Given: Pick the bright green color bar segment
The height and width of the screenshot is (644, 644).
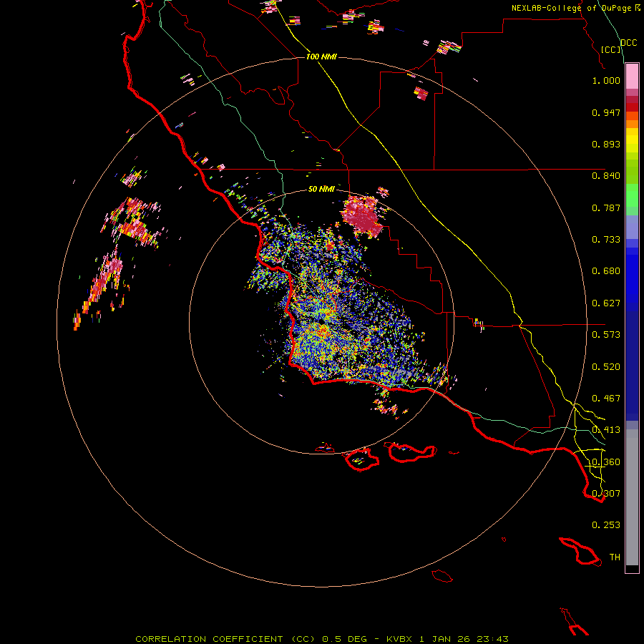Looking at the screenshot, I should click(632, 195).
